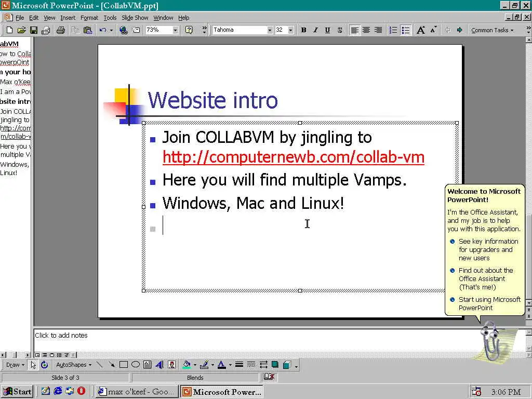Insert Clip Art from drawing toolbar
The image size is (532, 399).
coord(172,365)
